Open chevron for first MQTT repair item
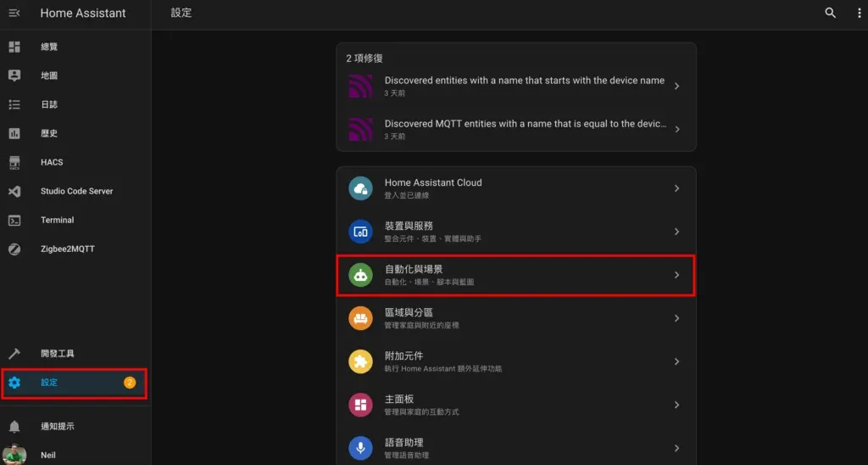The width and height of the screenshot is (868, 465). pyautogui.click(x=676, y=86)
